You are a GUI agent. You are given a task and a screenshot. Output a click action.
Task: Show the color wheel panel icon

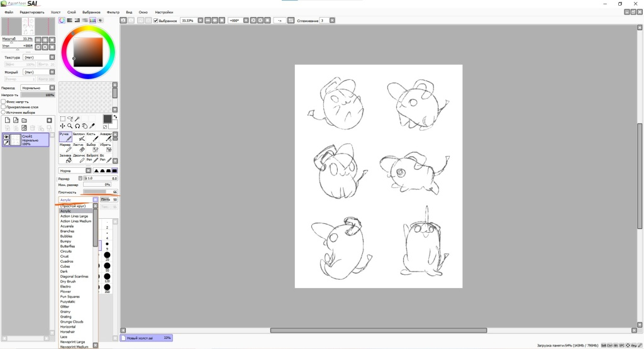point(62,20)
